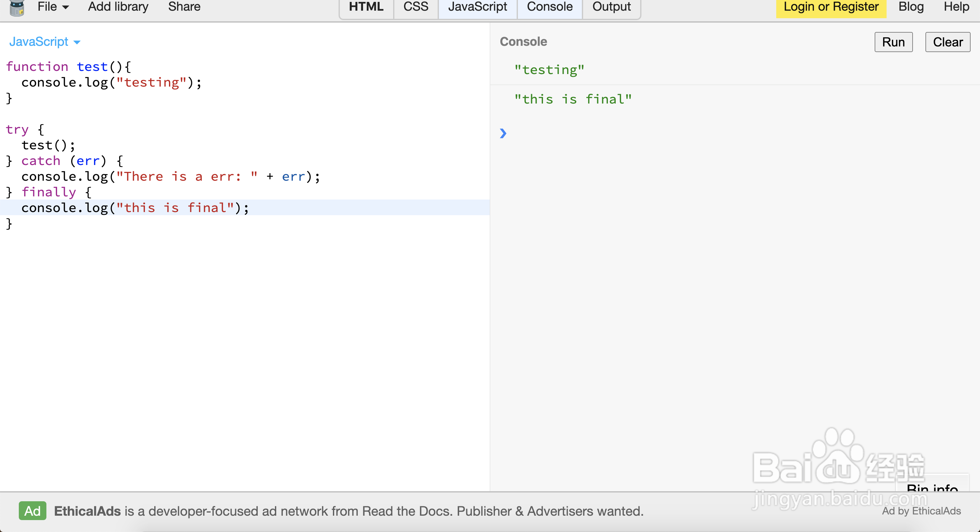Toggle the HTML panel tab

[x=366, y=7]
